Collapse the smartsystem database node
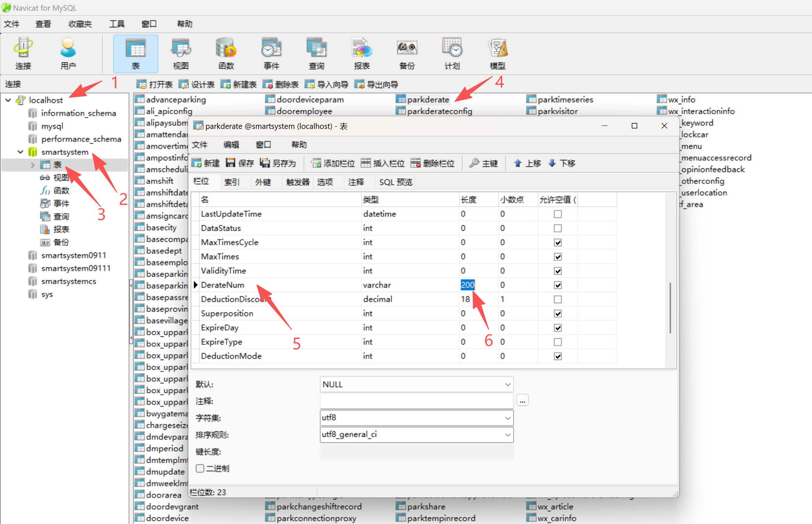Image resolution: width=812 pixels, height=524 pixels. pyautogui.click(x=20, y=152)
